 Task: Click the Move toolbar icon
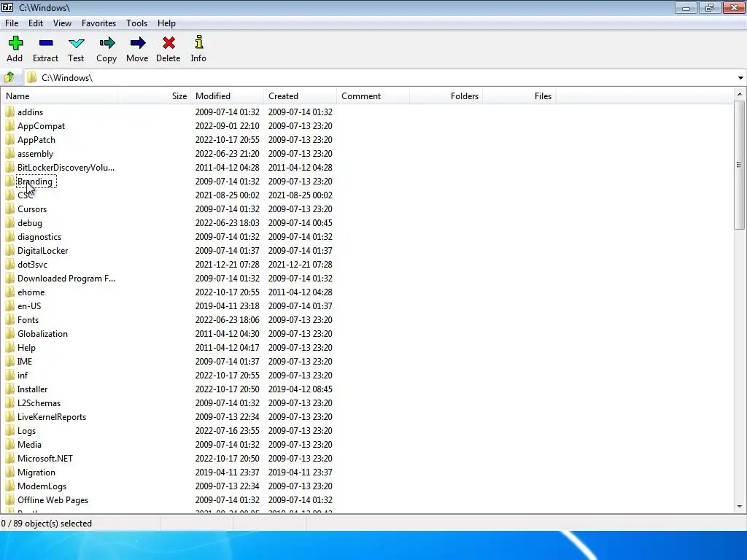(x=137, y=43)
